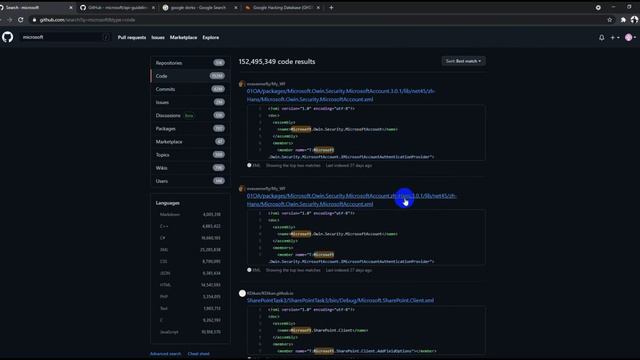
Task: Open the notifications bell
Action: [601, 38]
